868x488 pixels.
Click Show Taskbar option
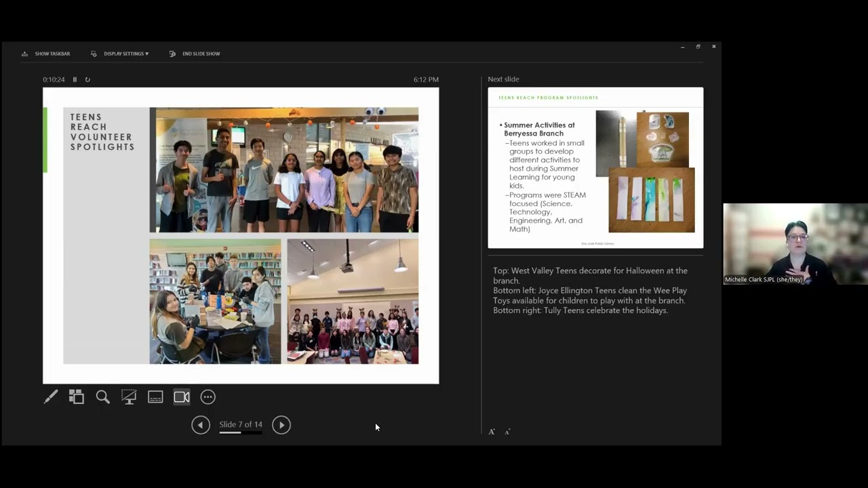[x=46, y=54]
